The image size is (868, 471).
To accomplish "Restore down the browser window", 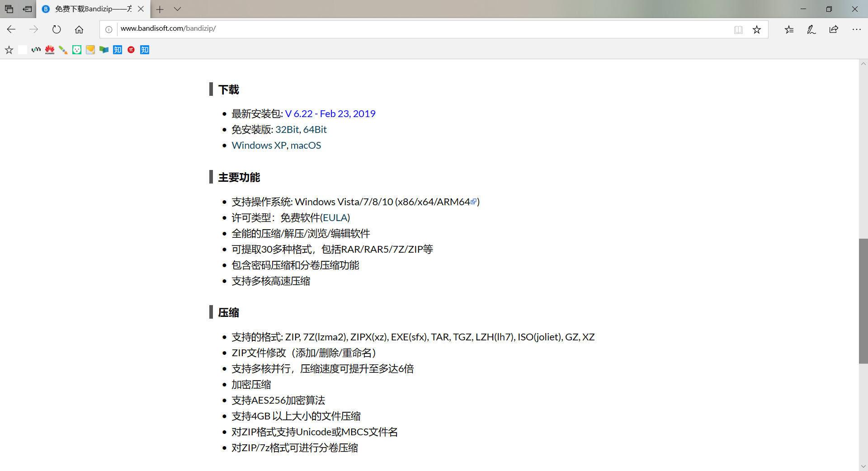I will (x=829, y=9).
